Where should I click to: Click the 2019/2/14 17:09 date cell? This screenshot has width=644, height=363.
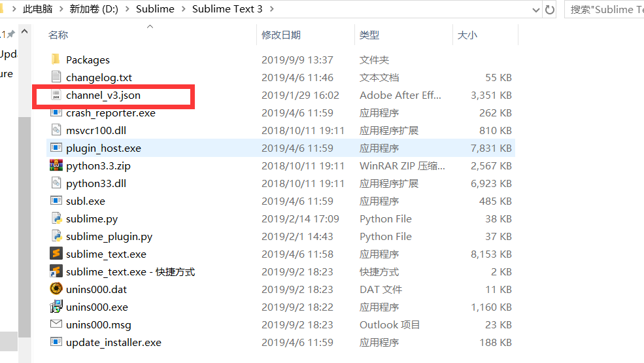coord(300,219)
